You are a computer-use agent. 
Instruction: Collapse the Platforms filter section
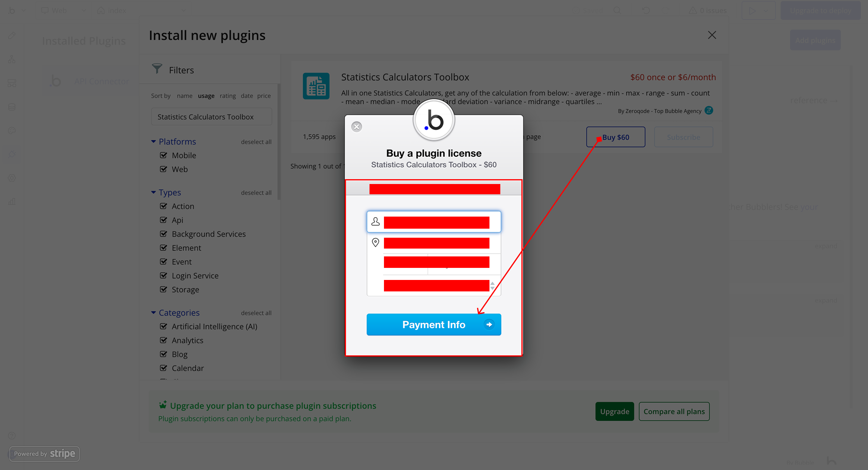point(153,141)
